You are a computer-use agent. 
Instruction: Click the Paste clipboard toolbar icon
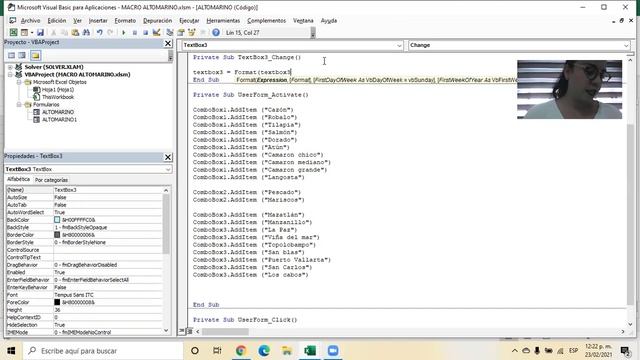click(75, 32)
